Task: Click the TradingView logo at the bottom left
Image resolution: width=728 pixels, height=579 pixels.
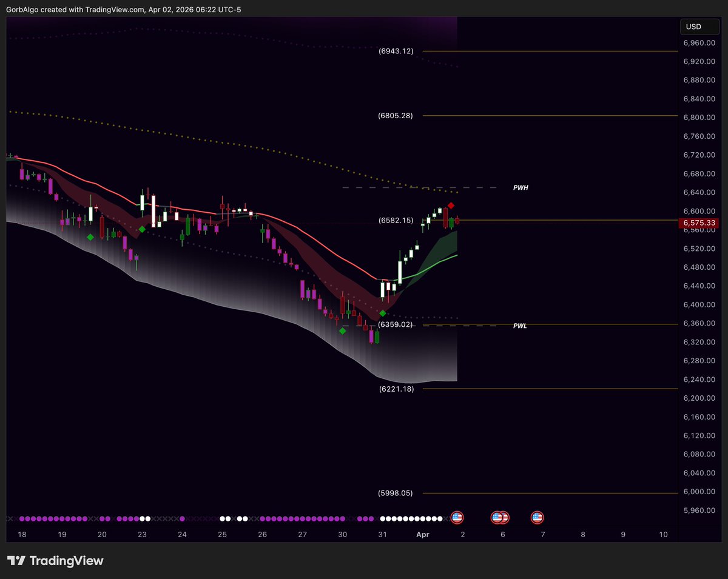Action: [55, 560]
